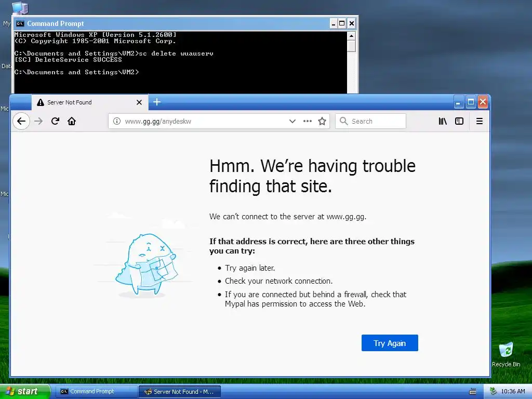Click the Try Again button
Viewport: 532px width, 399px height.
point(390,343)
